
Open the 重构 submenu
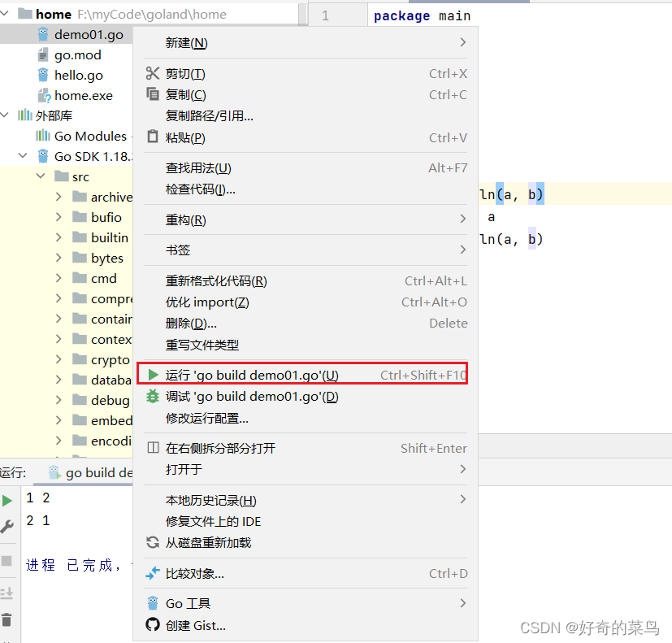[462, 220]
